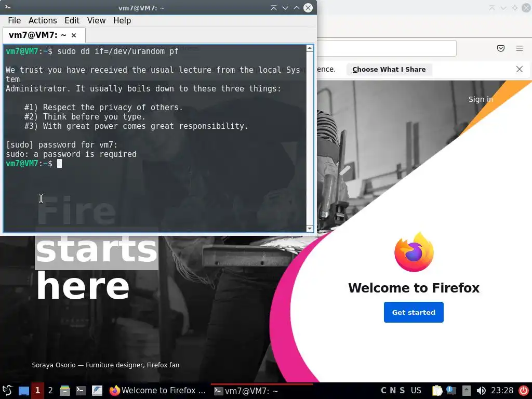Click the 23:28 clock

(502, 391)
